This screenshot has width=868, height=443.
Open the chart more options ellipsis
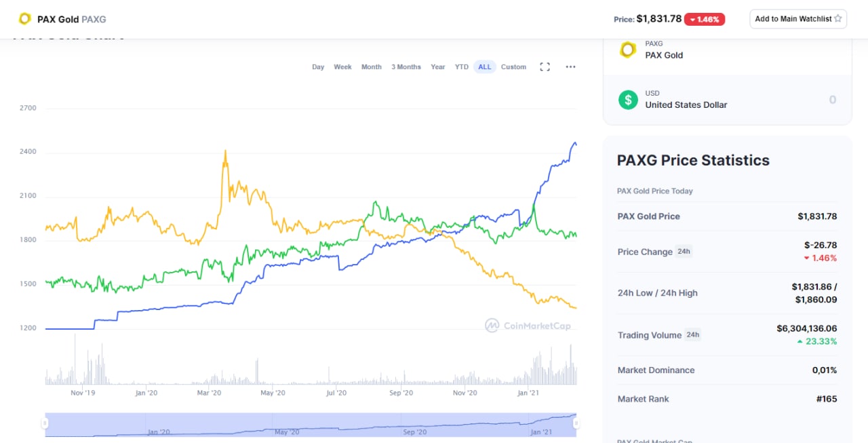tap(570, 67)
